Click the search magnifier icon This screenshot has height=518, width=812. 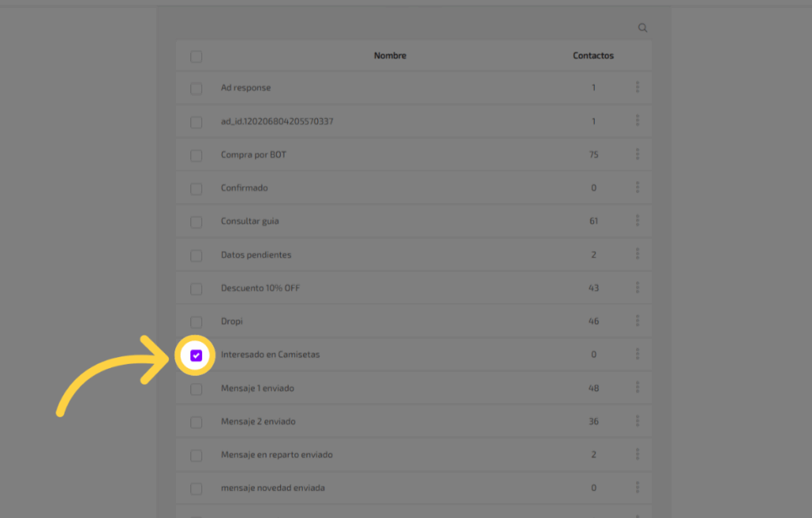tap(643, 28)
